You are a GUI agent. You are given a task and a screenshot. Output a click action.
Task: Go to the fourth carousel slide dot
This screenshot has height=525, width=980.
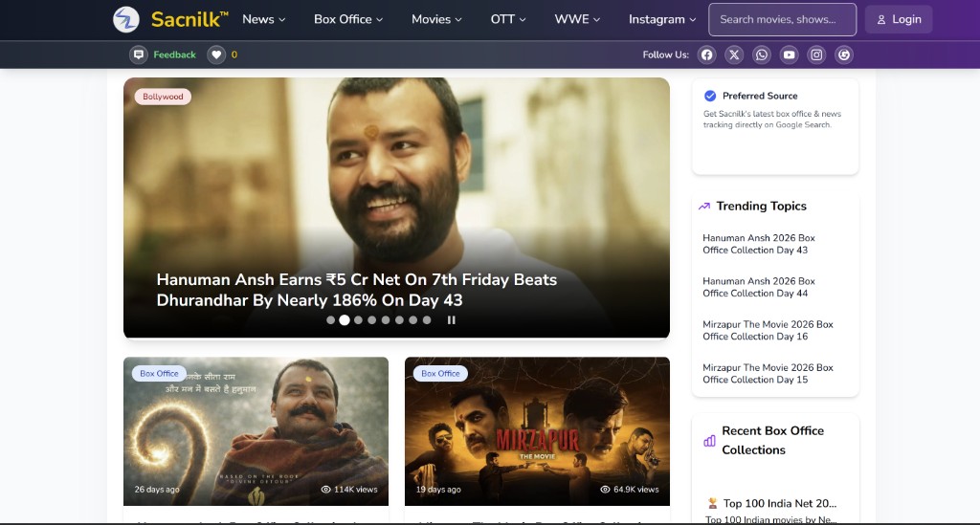tap(372, 320)
